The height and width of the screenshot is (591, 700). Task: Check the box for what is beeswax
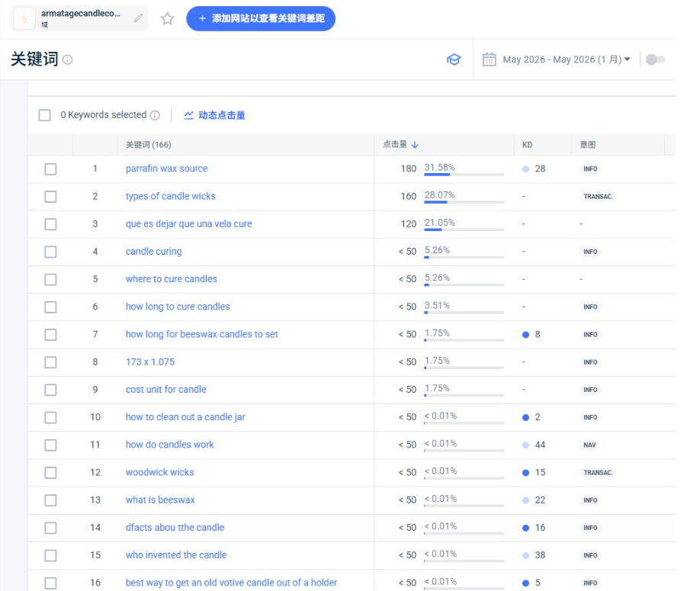point(50,500)
